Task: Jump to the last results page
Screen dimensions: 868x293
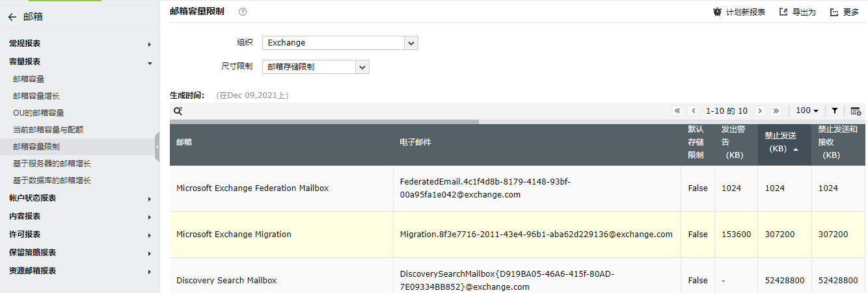Action: coord(776,111)
